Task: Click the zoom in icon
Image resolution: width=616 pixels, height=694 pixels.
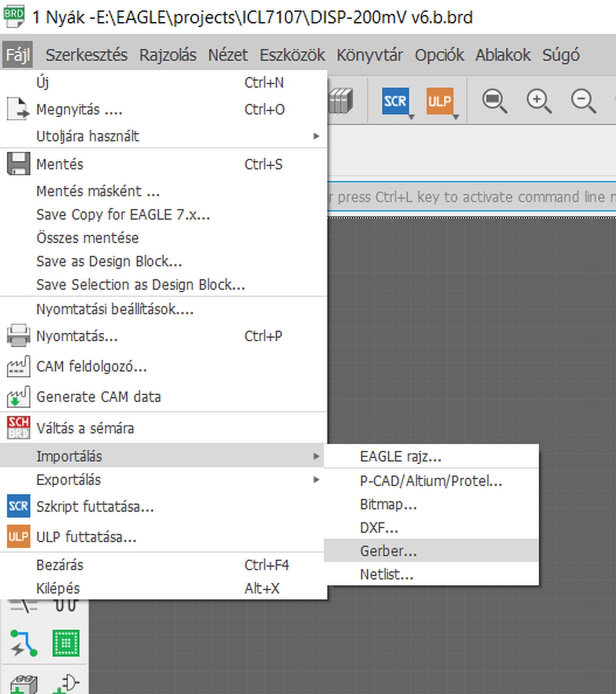Action: pos(539,102)
